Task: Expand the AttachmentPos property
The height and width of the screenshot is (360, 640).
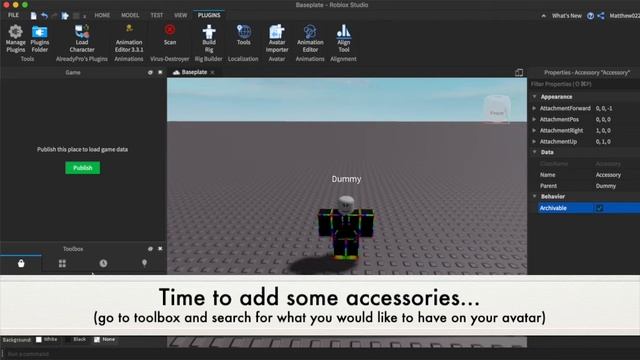Action: point(534,119)
